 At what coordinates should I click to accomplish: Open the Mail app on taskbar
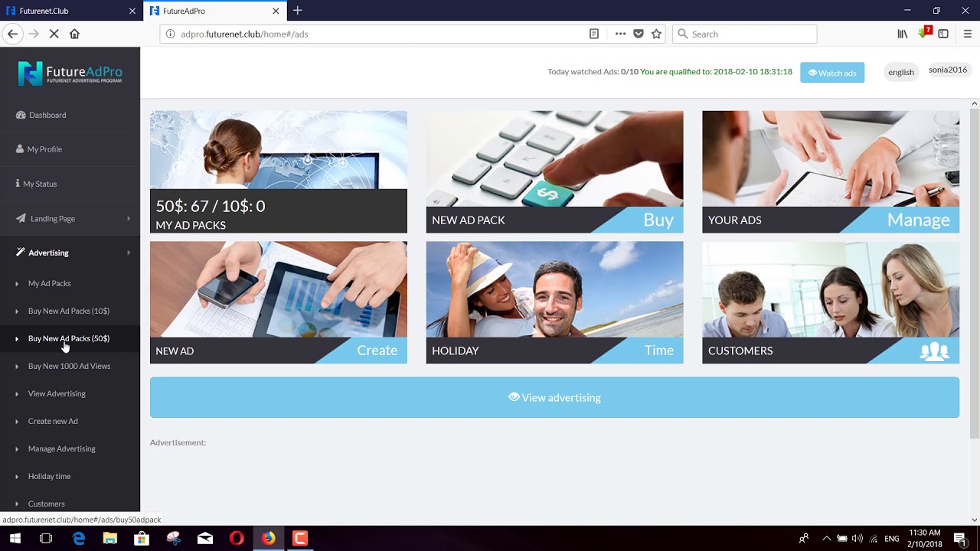[204, 539]
